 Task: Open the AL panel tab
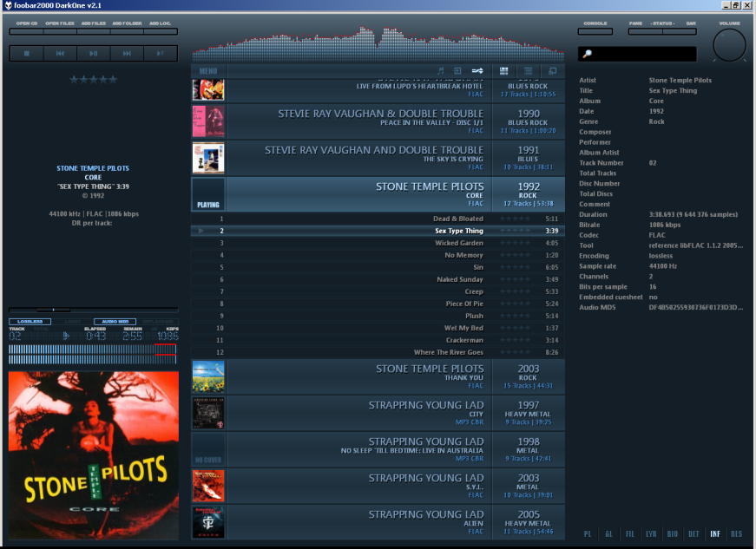point(609,533)
